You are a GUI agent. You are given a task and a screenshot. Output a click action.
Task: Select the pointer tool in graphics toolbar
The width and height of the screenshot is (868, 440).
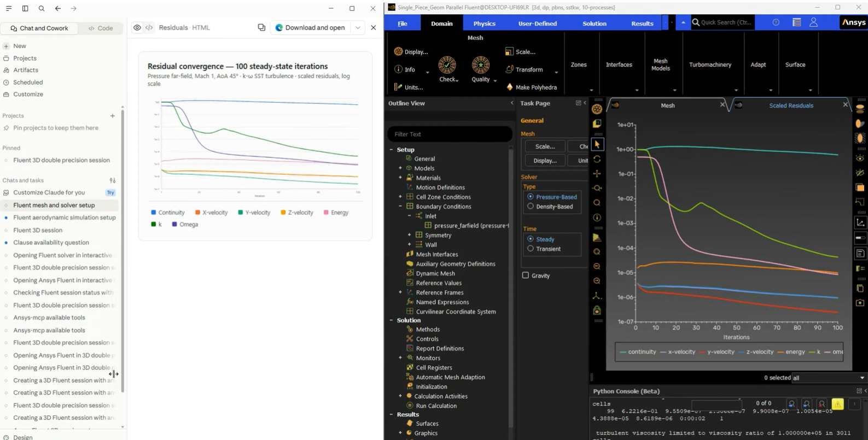597,144
